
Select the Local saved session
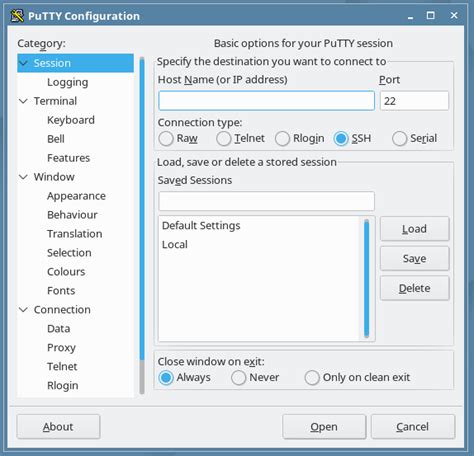[x=260, y=245]
